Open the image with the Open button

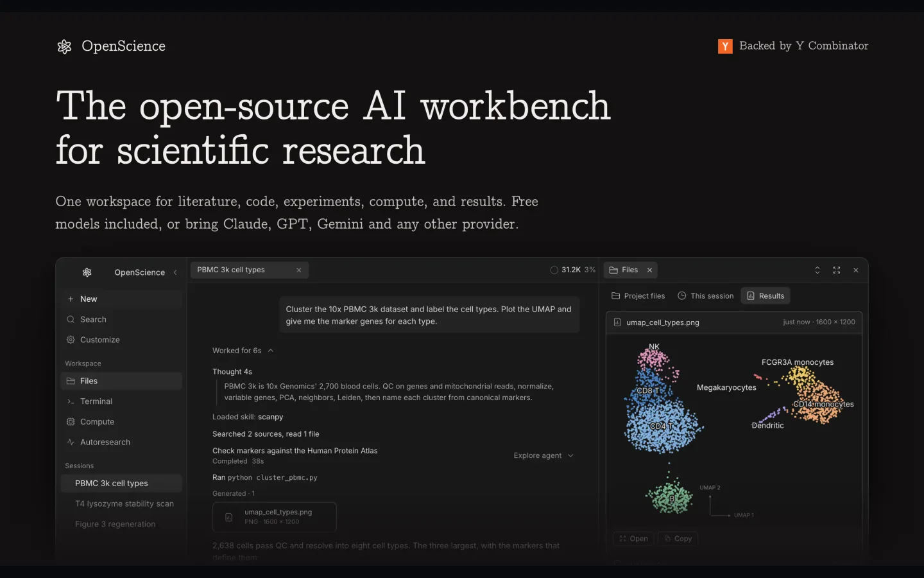pyautogui.click(x=633, y=539)
